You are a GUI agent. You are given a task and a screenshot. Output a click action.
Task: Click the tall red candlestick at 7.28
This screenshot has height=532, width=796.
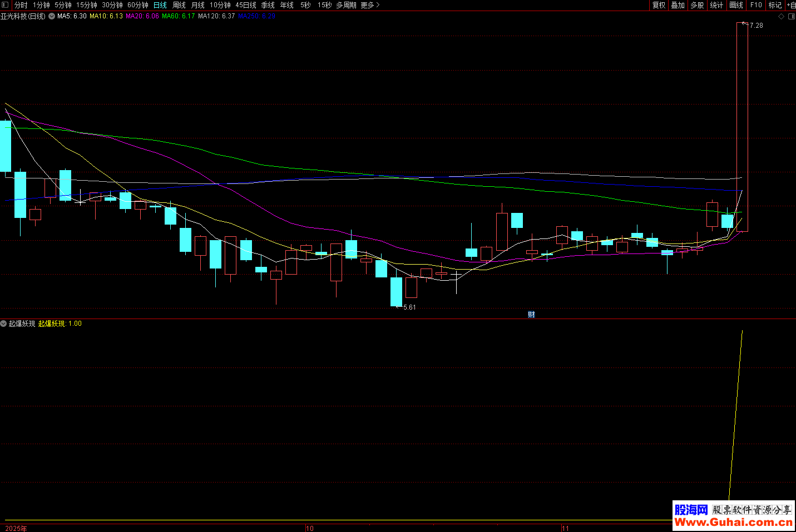click(742, 127)
